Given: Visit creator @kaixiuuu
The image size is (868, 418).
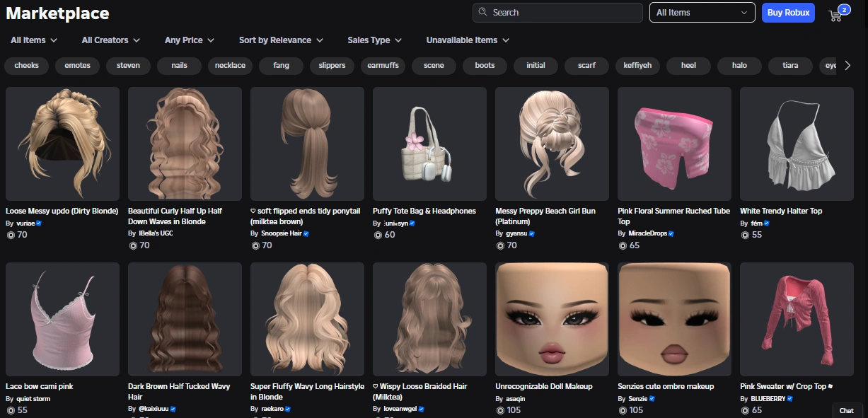Looking at the screenshot, I should (153, 409).
